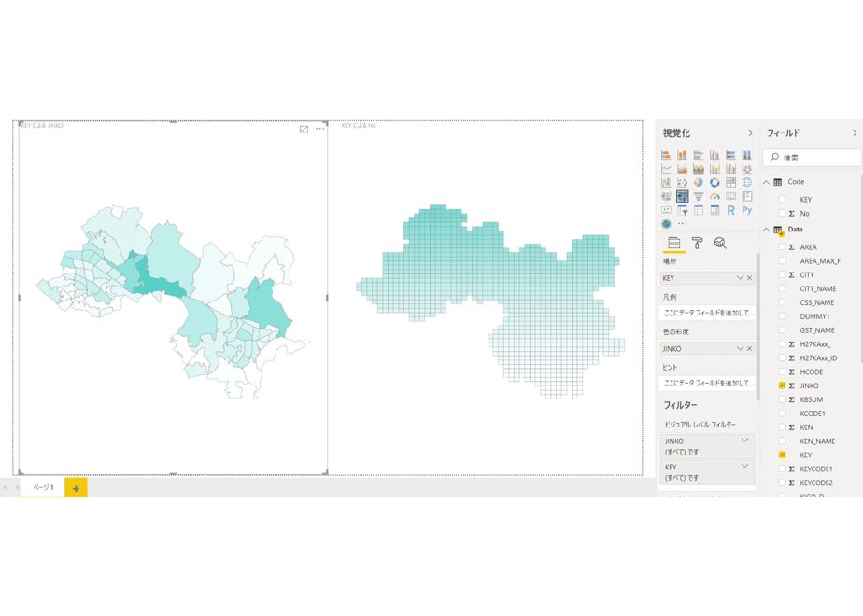
Task: Check the AREA_MAX_F field checkbox
Action: pyautogui.click(x=782, y=260)
